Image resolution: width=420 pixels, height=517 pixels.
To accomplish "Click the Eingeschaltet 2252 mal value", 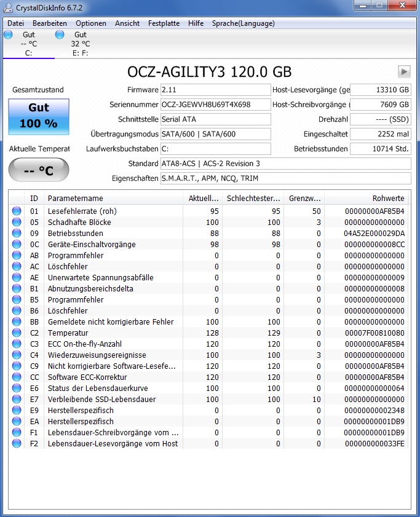I will pyautogui.click(x=381, y=134).
